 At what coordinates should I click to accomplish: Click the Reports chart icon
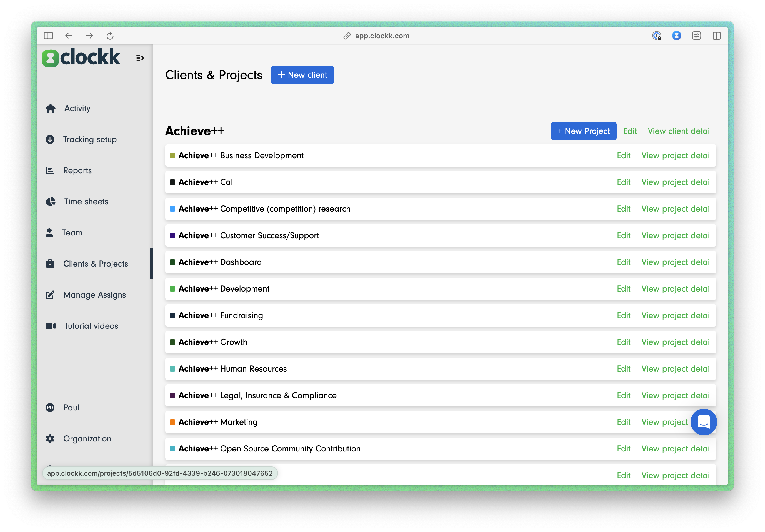coord(50,170)
